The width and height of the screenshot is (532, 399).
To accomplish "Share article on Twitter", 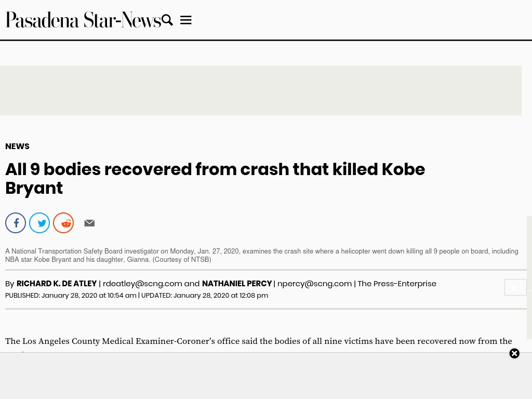I will click(39, 223).
